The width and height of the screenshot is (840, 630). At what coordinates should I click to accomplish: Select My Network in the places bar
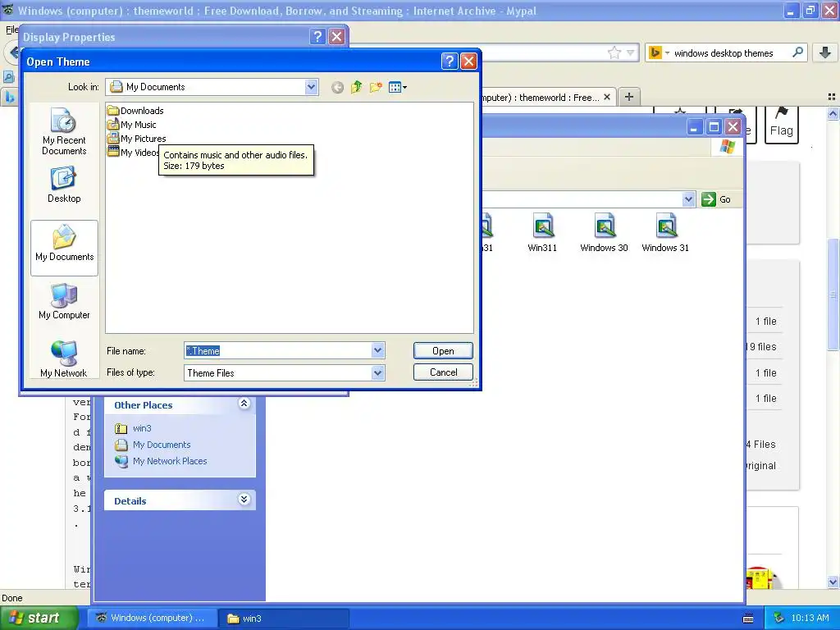tap(64, 359)
